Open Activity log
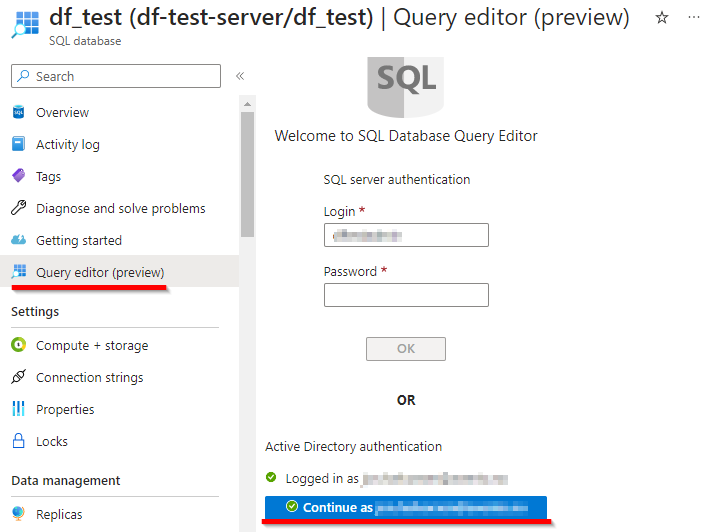Viewport: 706px width, 532px height. point(68,144)
